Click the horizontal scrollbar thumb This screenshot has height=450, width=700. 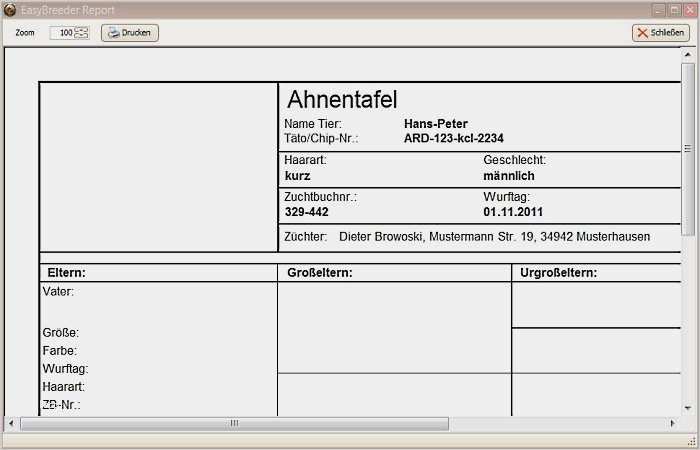pyautogui.click(x=234, y=423)
